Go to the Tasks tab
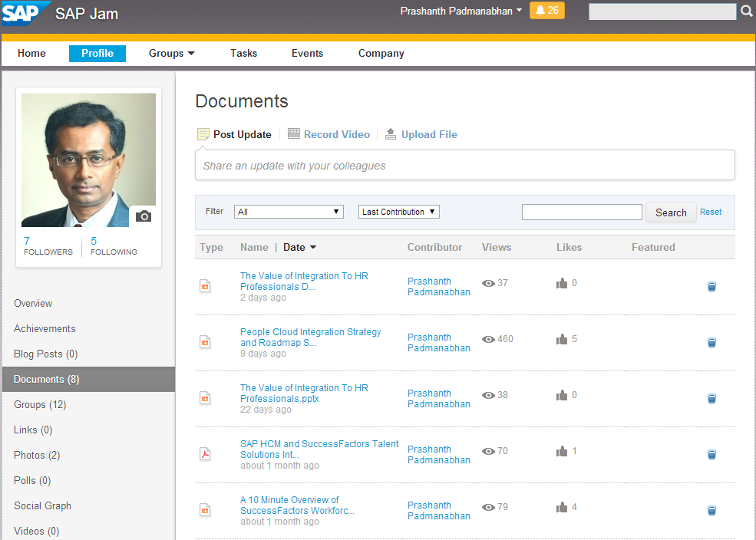756x540 pixels. click(x=243, y=54)
